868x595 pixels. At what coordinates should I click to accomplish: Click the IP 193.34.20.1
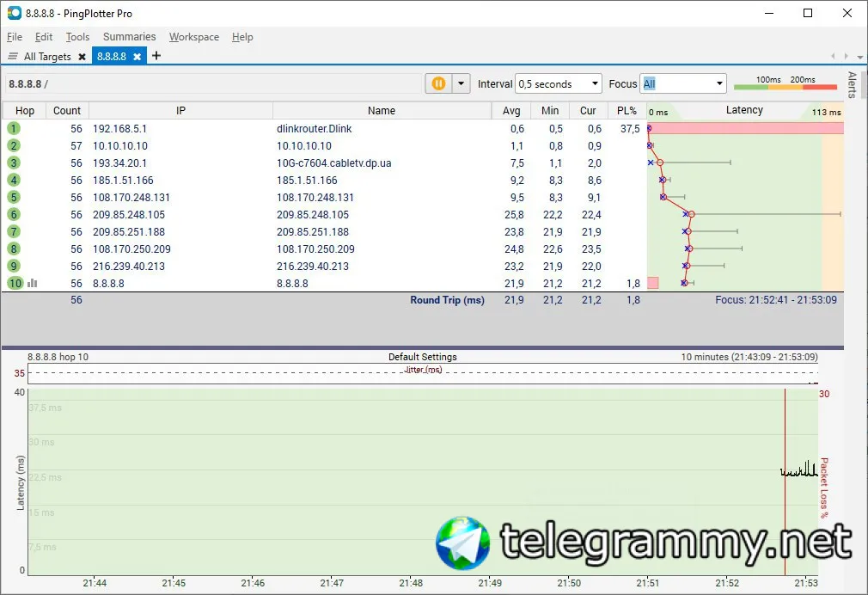pyautogui.click(x=119, y=163)
